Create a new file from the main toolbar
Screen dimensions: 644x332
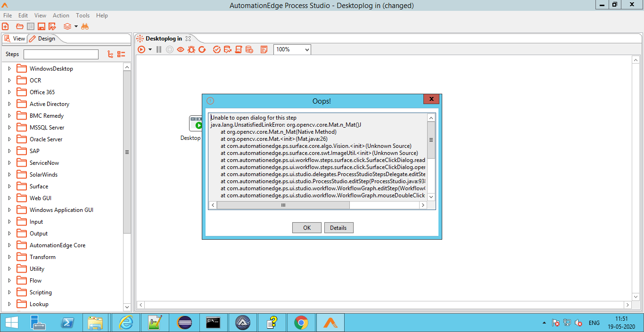click(6, 26)
